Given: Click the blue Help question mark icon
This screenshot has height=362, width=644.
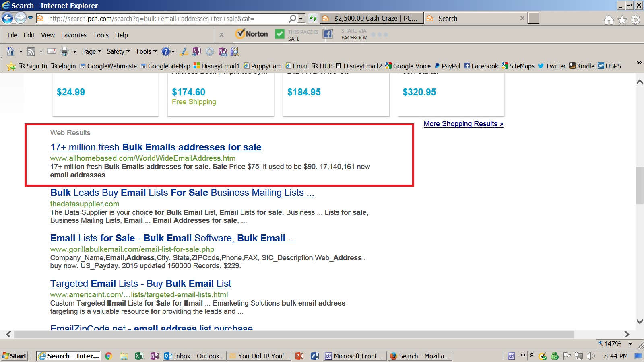Looking at the screenshot, I should coord(165,51).
